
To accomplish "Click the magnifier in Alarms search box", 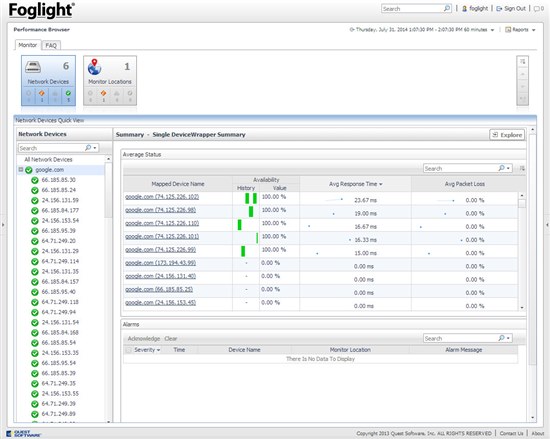I will (502, 338).
